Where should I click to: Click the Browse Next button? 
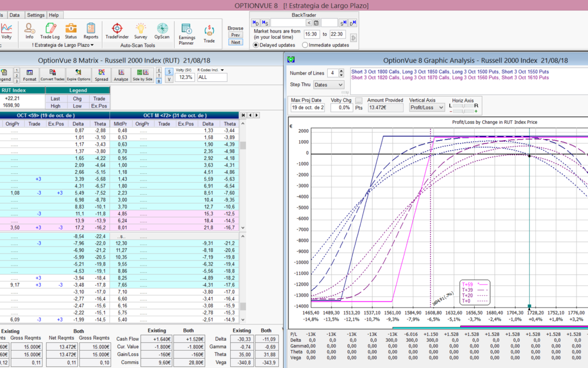pos(236,42)
